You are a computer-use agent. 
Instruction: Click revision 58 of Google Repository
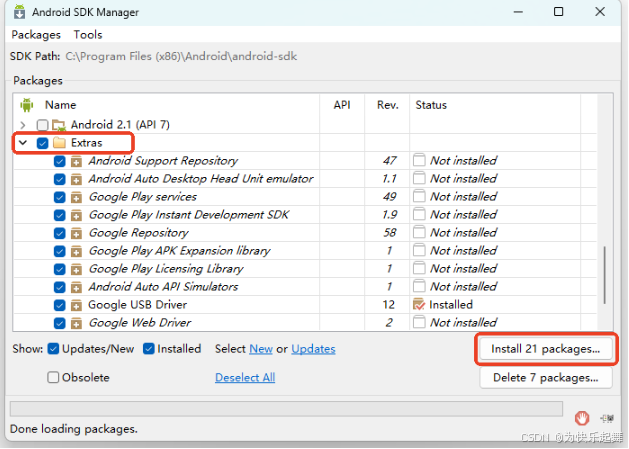(390, 233)
